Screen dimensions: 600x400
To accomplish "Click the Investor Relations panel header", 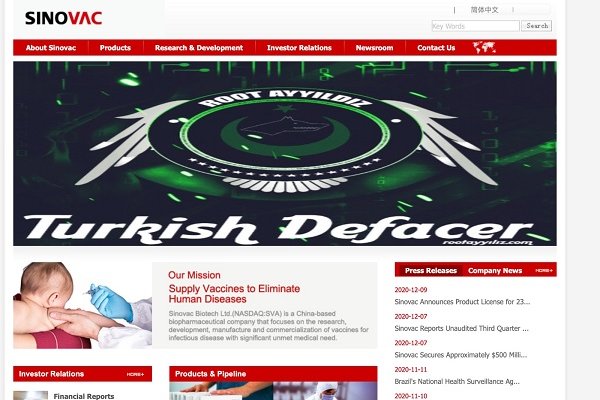I will pos(82,374).
